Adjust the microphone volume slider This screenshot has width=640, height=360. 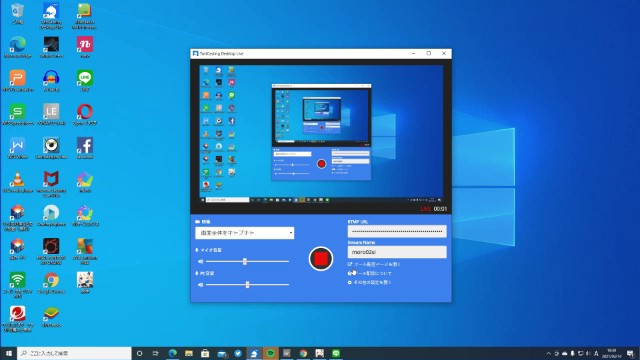(245, 261)
